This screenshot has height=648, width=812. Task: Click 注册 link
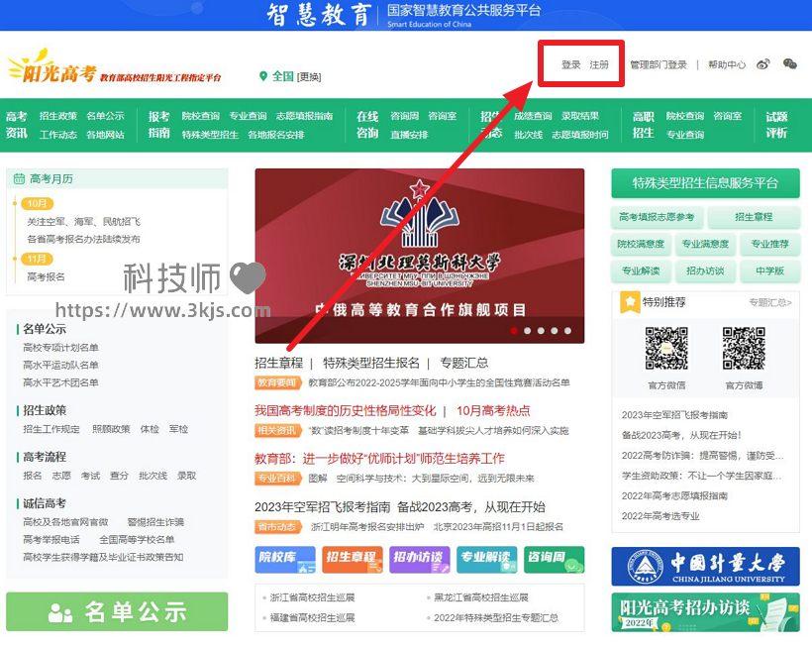(599, 64)
